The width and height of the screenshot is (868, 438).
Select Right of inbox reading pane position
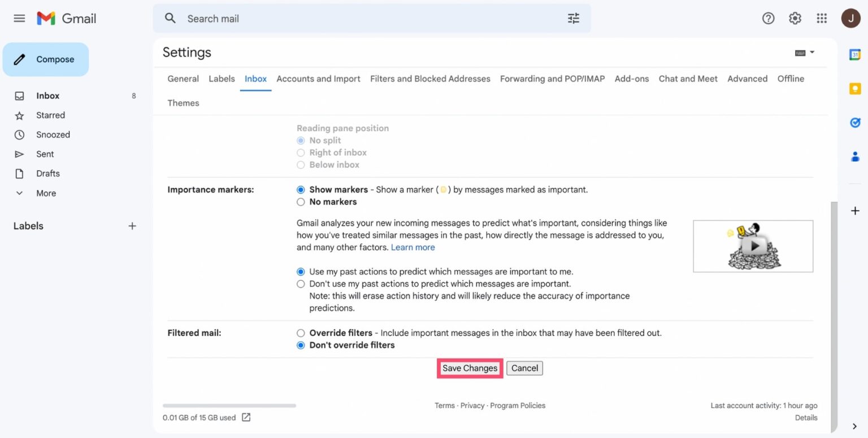click(x=301, y=153)
